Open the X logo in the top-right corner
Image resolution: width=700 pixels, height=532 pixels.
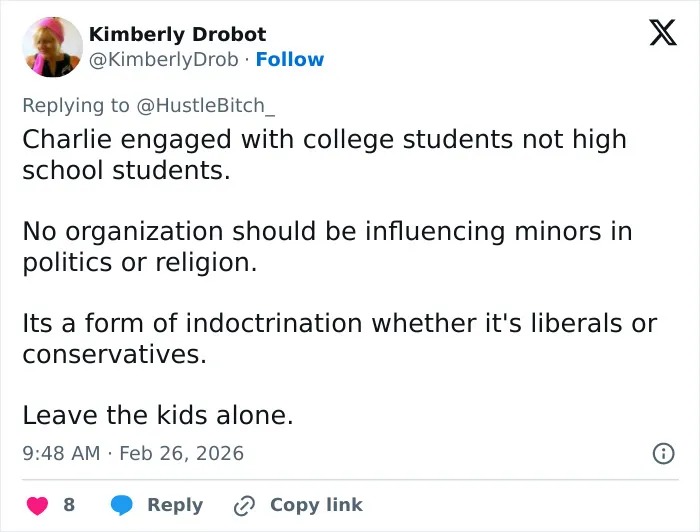(663, 32)
